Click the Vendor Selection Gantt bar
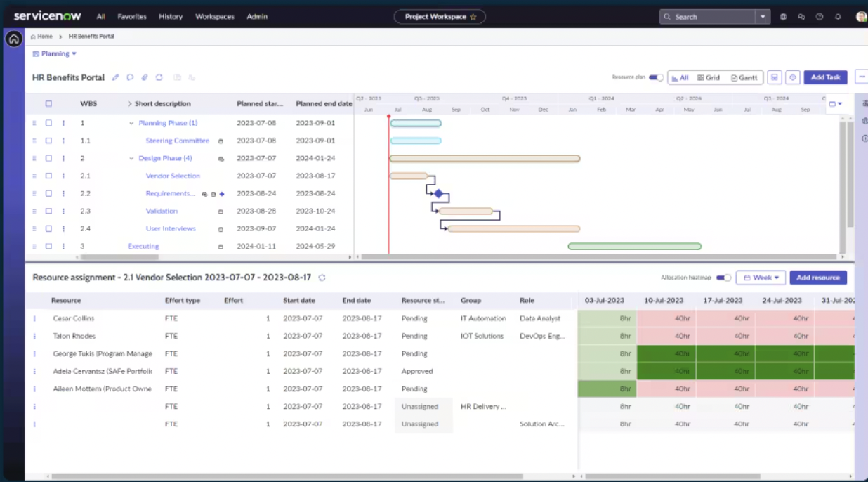 tap(409, 176)
